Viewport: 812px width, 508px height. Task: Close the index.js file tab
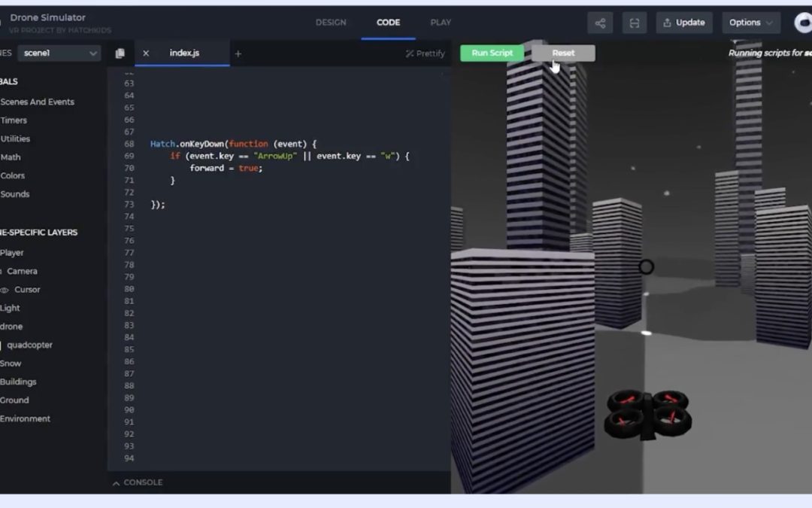click(146, 53)
